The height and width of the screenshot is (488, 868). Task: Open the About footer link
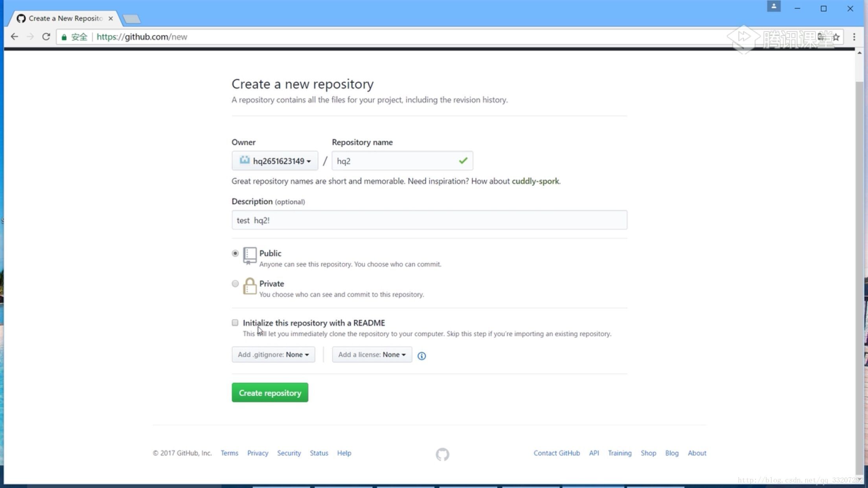click(x=697, y=453)
